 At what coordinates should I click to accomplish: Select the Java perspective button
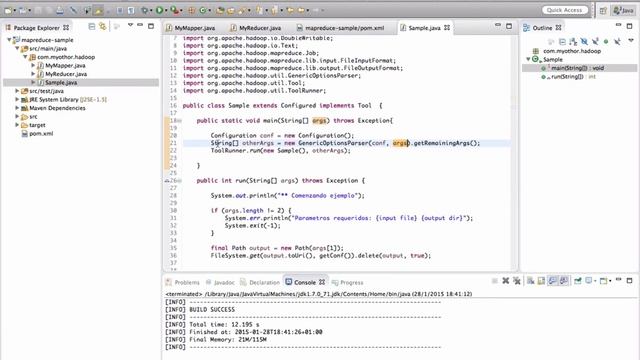click(x=624, y=10)
